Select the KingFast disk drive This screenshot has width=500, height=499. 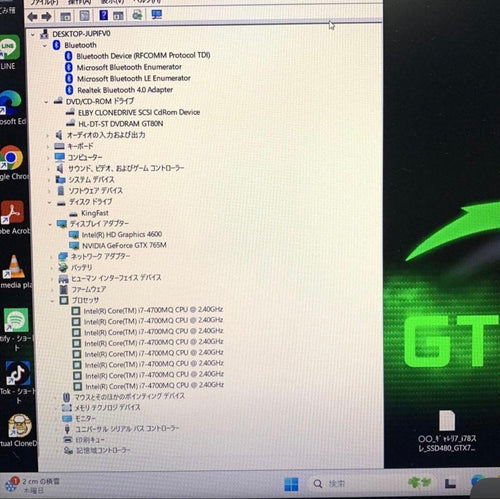pos(95,213)
